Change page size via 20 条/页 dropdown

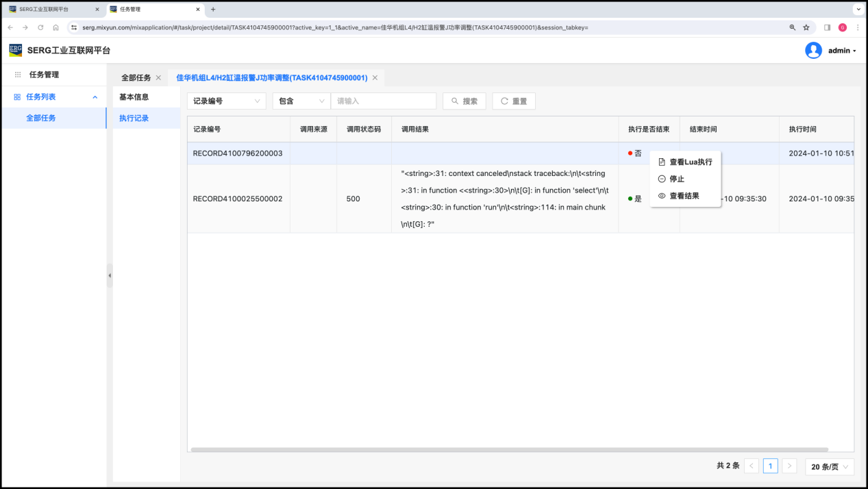pyautogui.click(x=830, y=466)
